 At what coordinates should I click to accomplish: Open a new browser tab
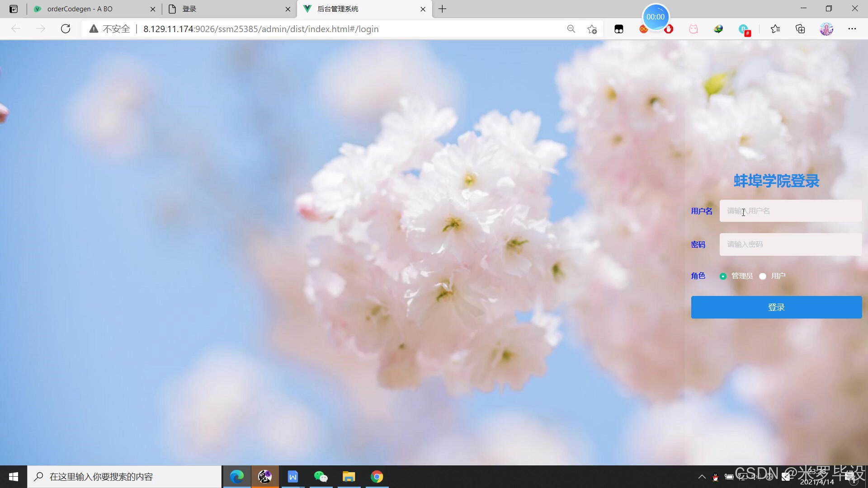442,9
